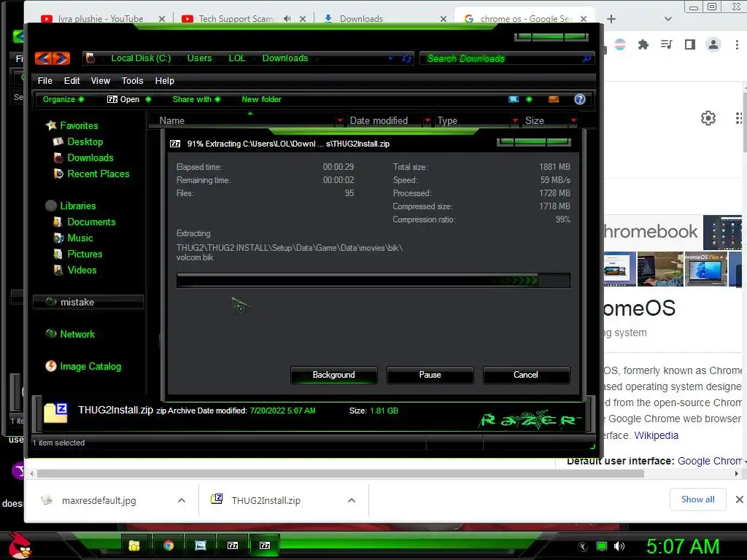747x560 pixels.
Task: Click Background button in 7-Zip dialog
Action: [x=334, y=375]
